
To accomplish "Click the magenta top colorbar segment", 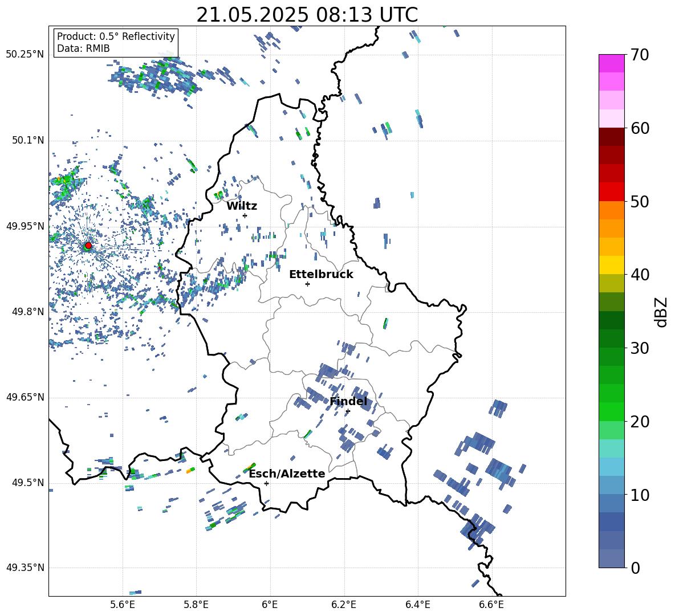I will [611, 63].
